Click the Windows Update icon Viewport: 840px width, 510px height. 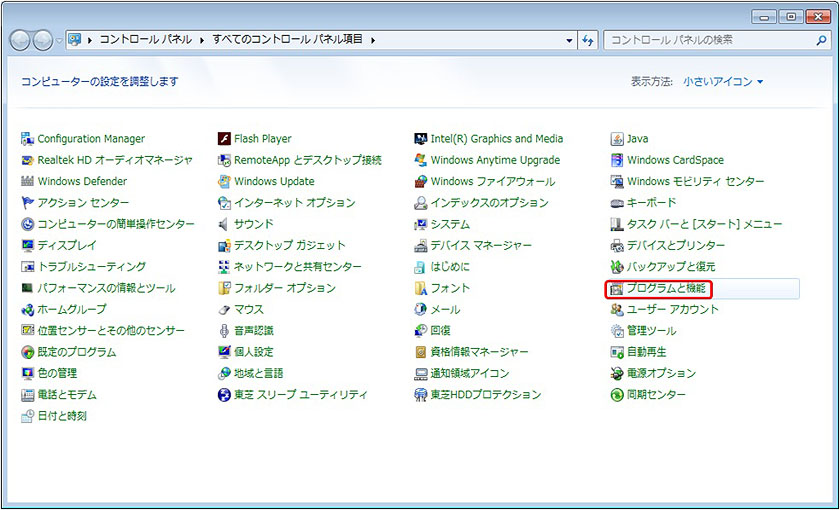click(x=225, y=182)
